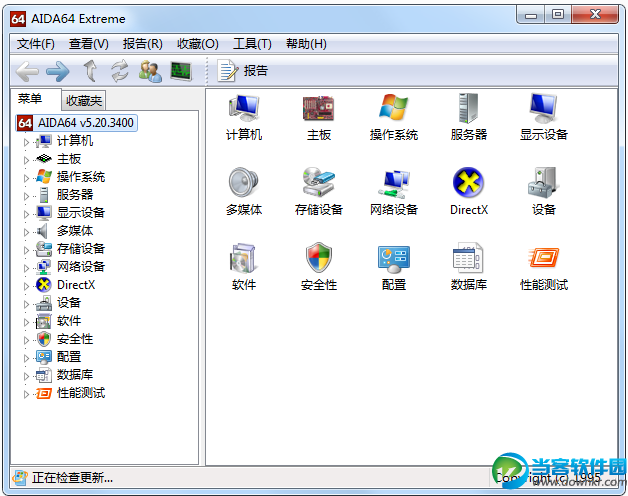Click the update-check icon in status bar

pos(20,477)
